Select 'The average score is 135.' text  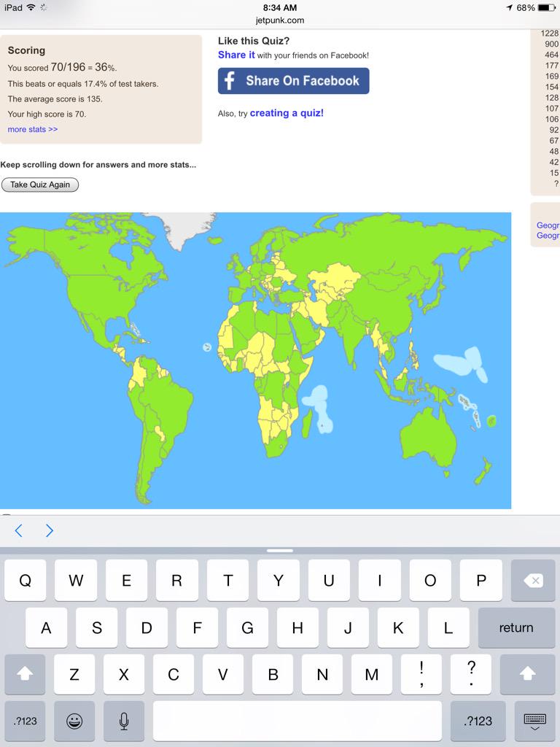click(x=55, y=99)
